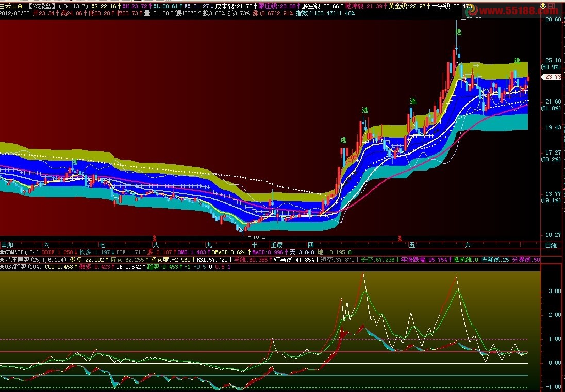The image size is (565, 392).
Task: Click the star before 寻庄辨势
Action: tap(2, 260)
